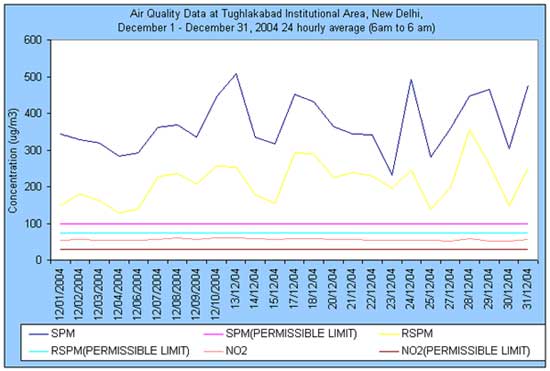Viewport: 550px width, 371px height.
Task: Click the y-axis value 100
Action: click(x=33, y=223)
